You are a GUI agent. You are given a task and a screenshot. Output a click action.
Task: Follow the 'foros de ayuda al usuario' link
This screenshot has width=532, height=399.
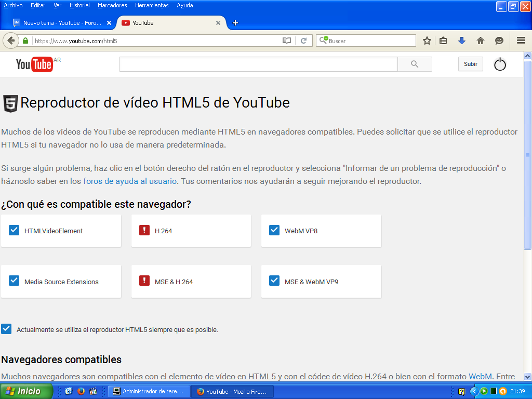click(130, 181)
